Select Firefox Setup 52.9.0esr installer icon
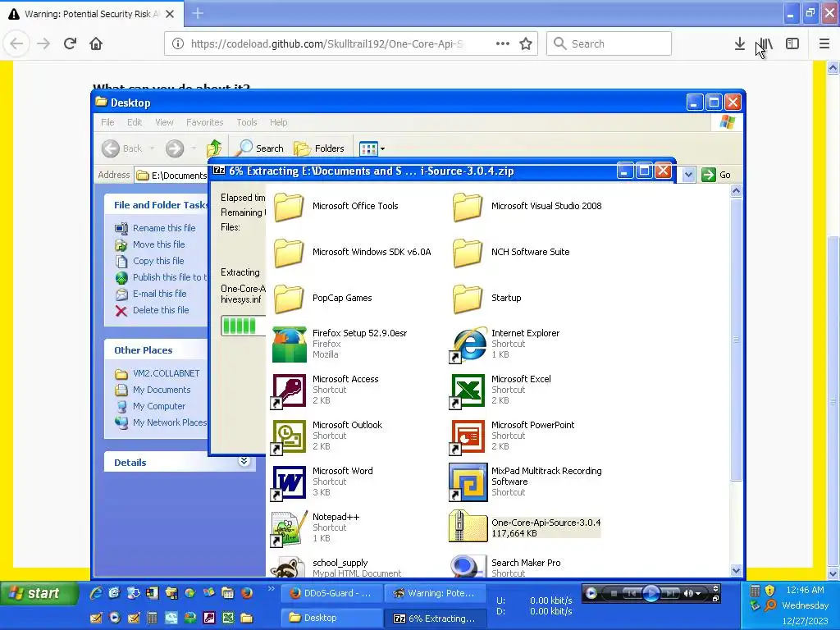Viewport: 840px width, 630px height. tap(290, 345)
